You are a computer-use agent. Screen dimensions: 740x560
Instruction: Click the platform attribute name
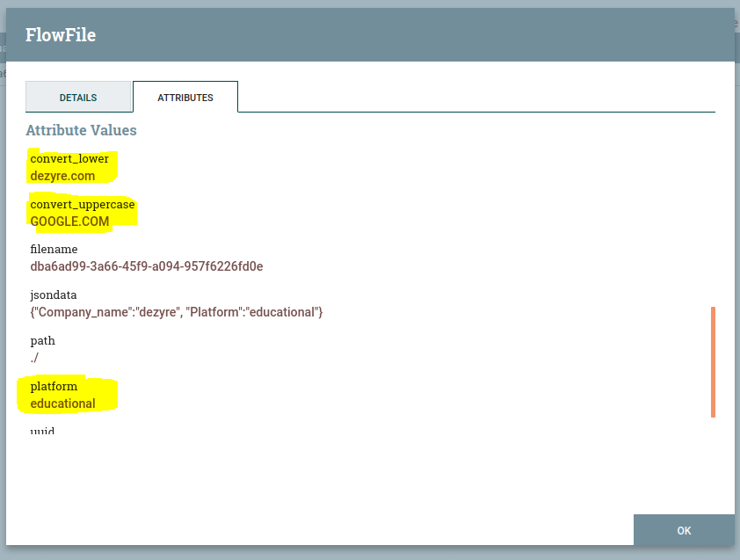[54, 387]
